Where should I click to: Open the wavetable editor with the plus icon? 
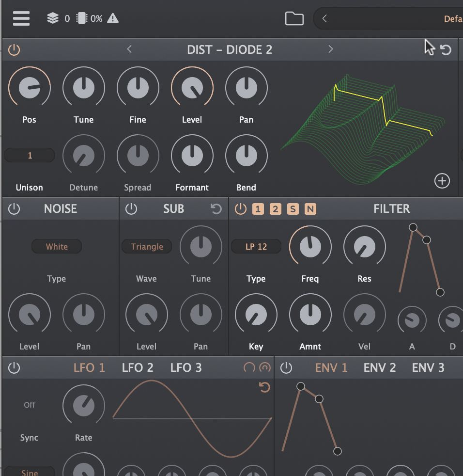[442, 181]
